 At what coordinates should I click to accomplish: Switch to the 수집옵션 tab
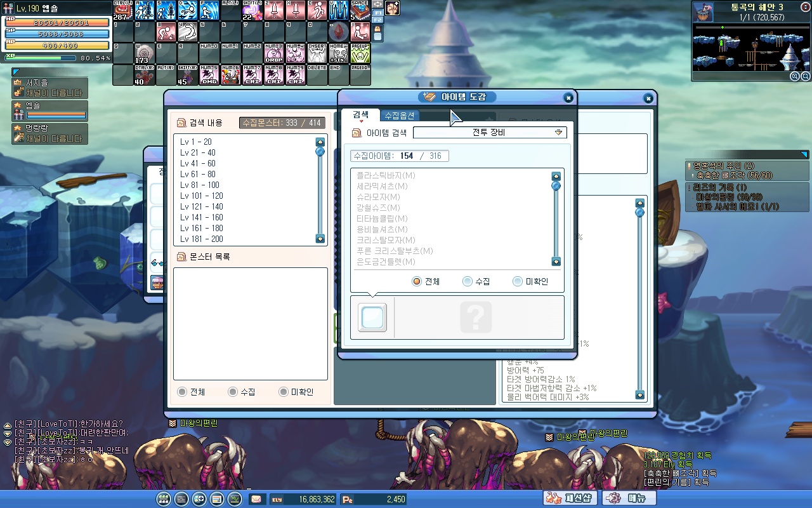pos(400,116)
